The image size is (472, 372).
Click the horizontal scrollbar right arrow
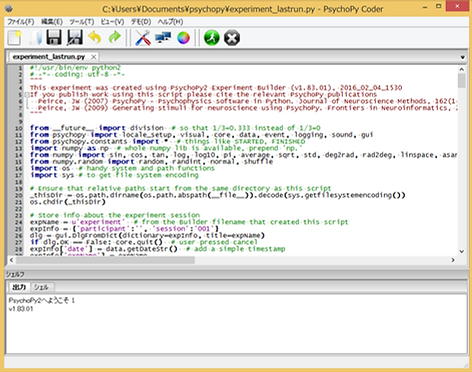point(453,260)
